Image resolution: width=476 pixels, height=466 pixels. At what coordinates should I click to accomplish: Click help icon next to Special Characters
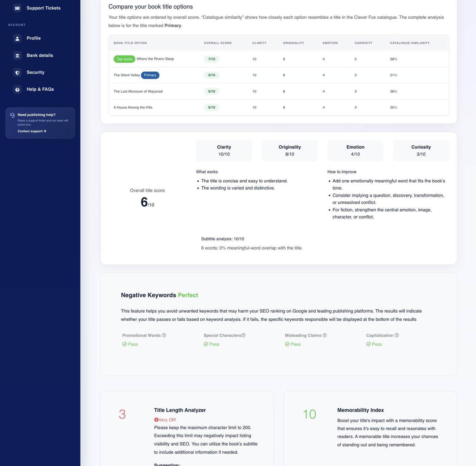[x=243, y=335]
